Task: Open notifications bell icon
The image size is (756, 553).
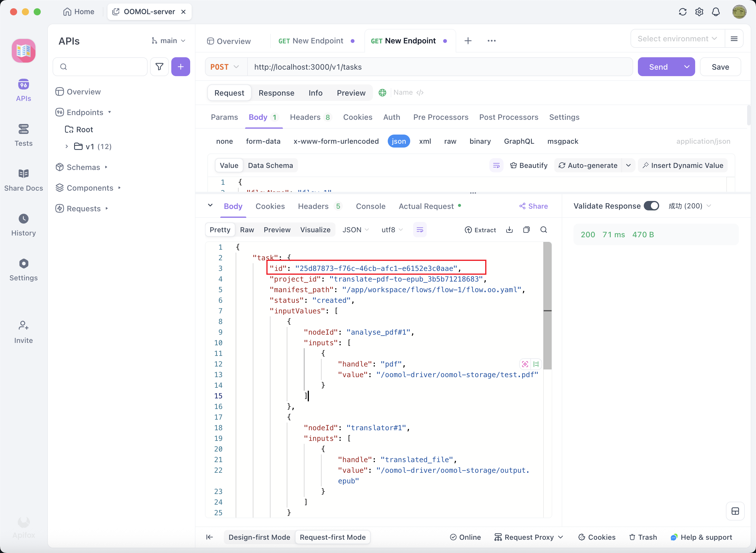Action: [716, 12]
